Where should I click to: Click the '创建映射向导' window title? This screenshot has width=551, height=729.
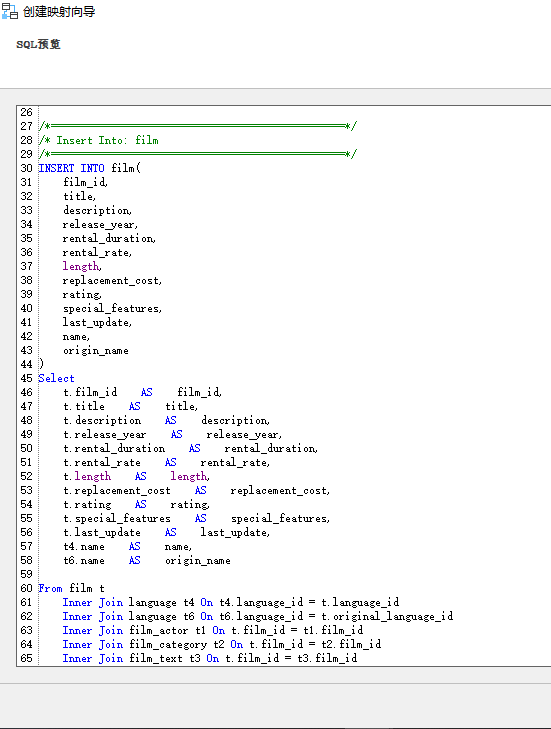pyautogui.click(x=59, y=12)
